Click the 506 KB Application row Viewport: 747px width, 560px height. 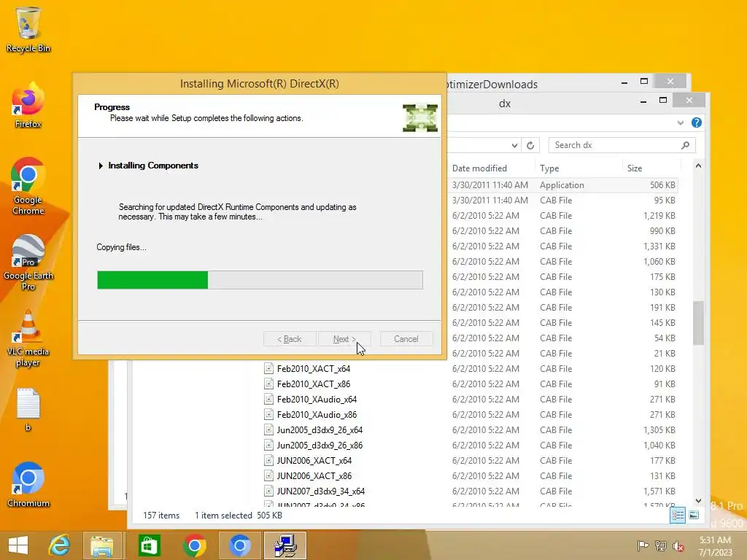coord(564,184)
